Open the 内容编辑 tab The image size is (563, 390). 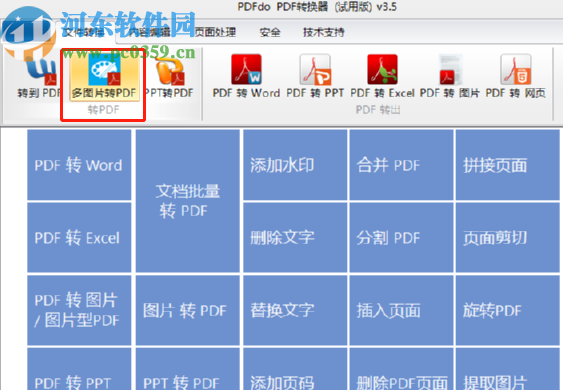click(150, 32)
